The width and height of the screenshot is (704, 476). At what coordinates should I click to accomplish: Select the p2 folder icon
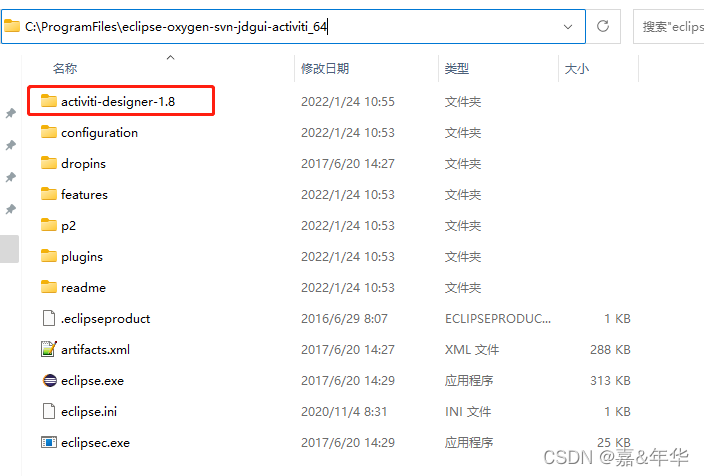[x=48, y=225]
